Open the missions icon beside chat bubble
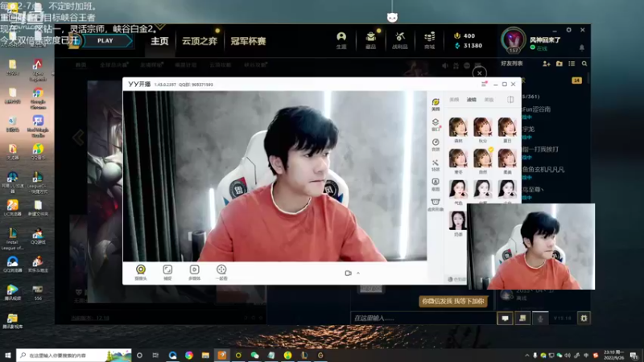 pos(522,318)
